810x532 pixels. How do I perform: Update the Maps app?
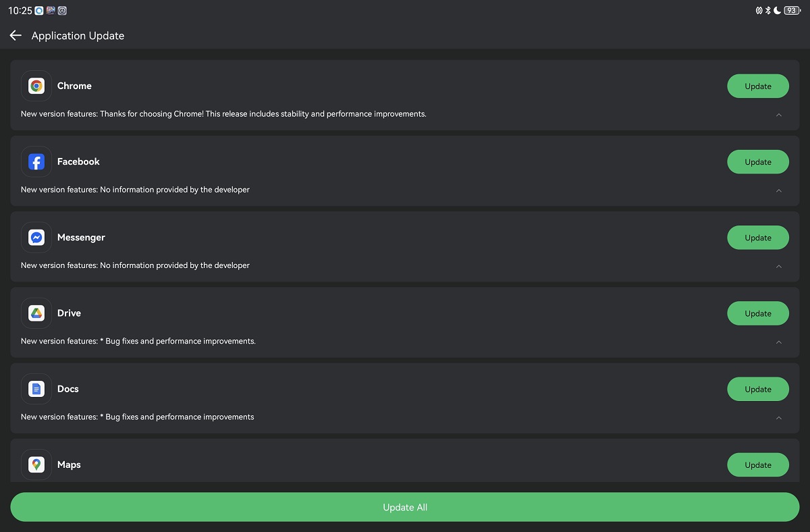tap(758, 464)
